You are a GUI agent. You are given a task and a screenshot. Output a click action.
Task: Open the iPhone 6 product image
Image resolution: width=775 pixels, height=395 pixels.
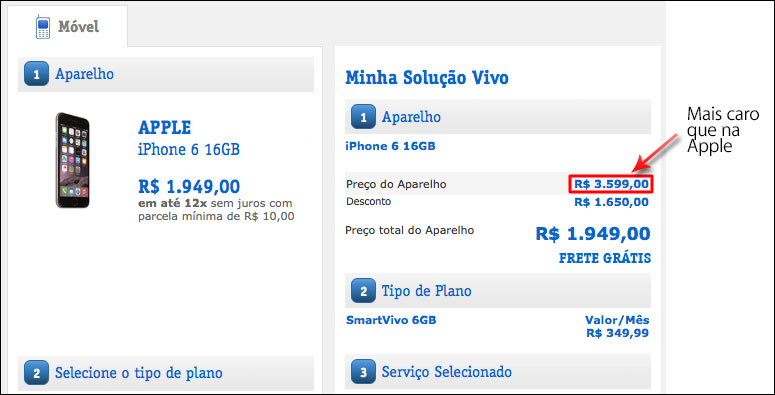pyautogui.click(x=73, y=160)
